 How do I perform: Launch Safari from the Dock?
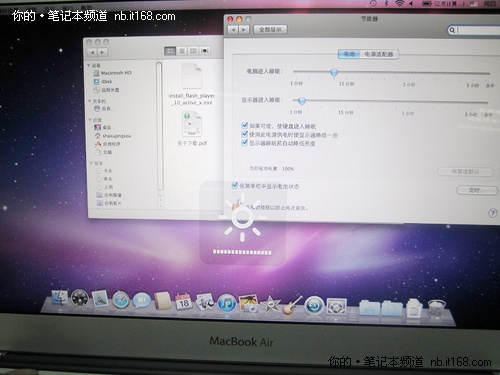point(121,300)
